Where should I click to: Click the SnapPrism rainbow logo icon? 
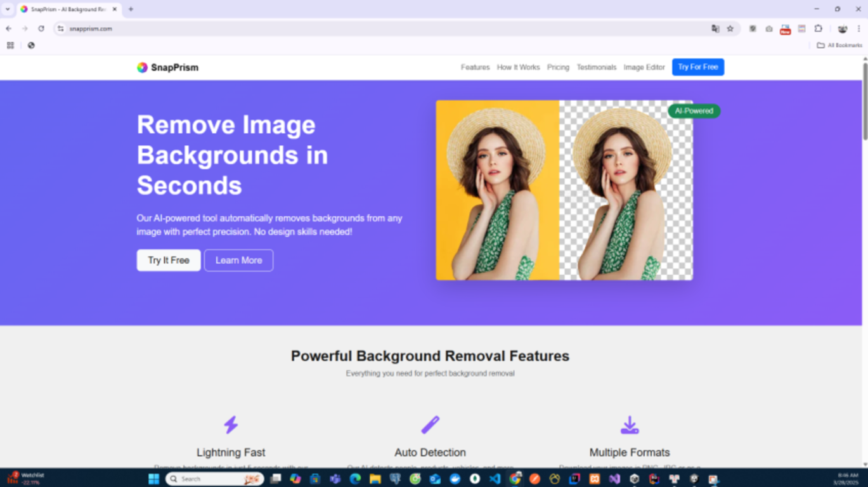click(x=142, y=67)
